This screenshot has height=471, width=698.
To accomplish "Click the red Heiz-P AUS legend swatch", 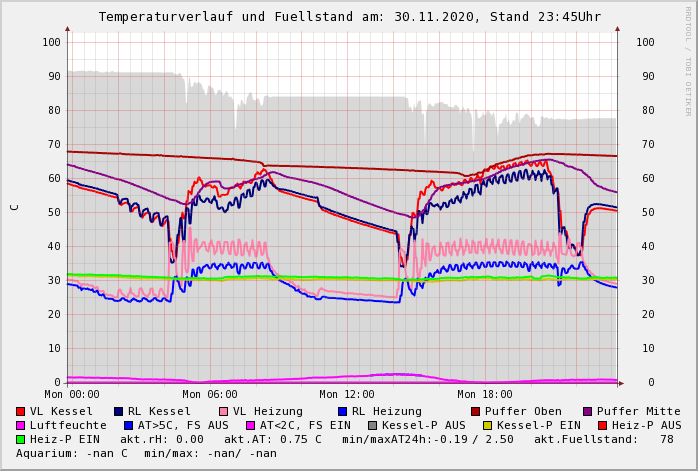I will 602,425.
